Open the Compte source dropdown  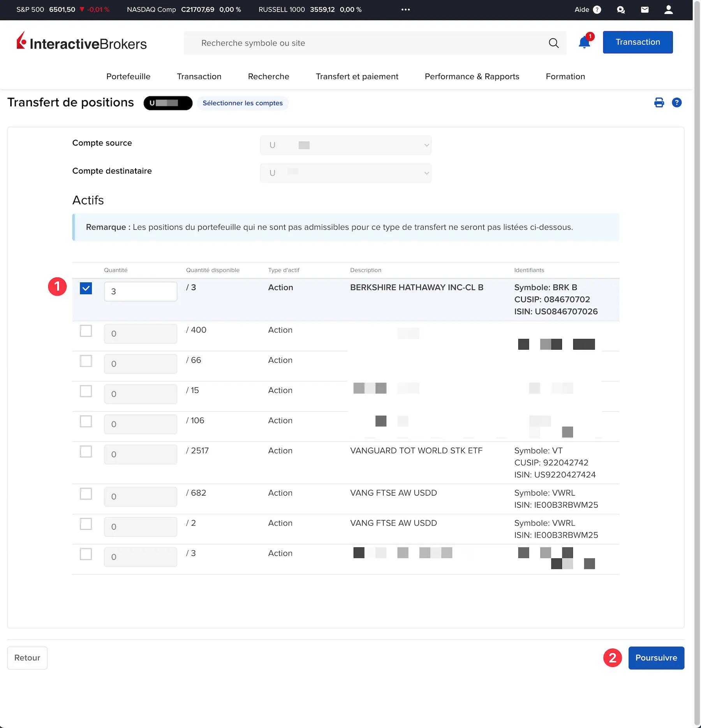pos(346,145)
